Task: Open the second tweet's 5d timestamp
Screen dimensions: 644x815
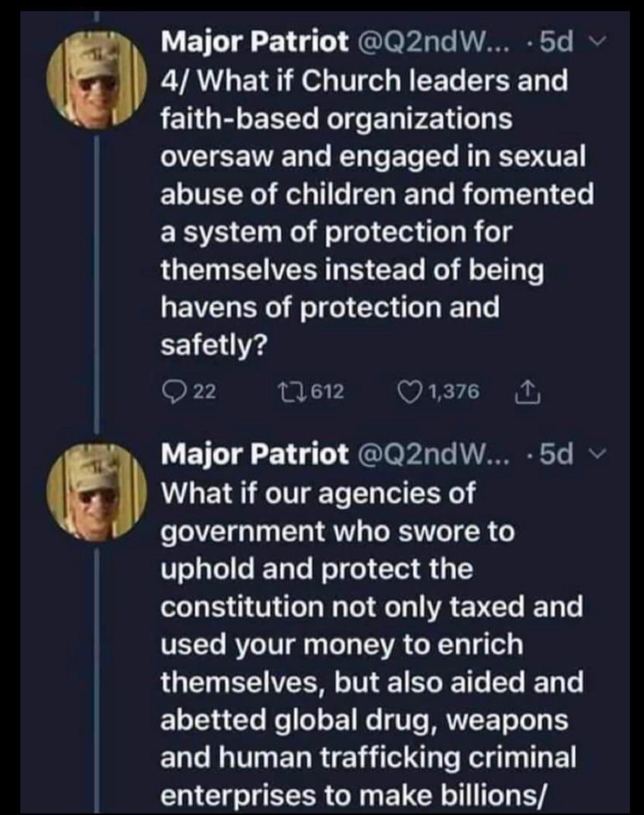Action: pos(557,455)
